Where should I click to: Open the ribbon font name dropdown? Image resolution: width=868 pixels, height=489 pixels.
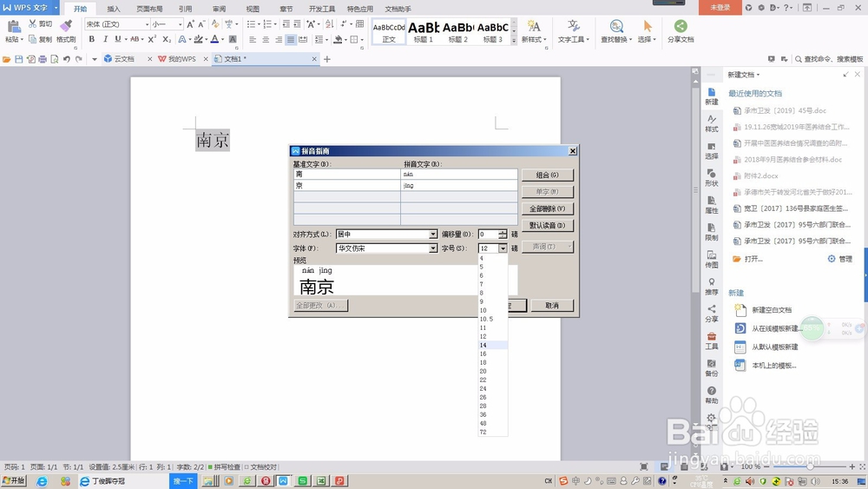[x=147, y=24]
